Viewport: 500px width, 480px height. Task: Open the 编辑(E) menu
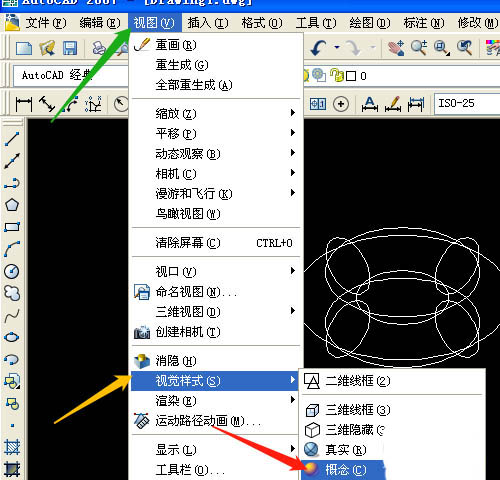100,23
